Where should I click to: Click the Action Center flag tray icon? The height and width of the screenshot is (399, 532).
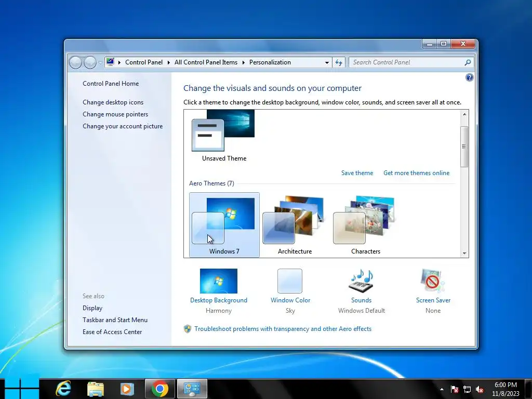455,390
